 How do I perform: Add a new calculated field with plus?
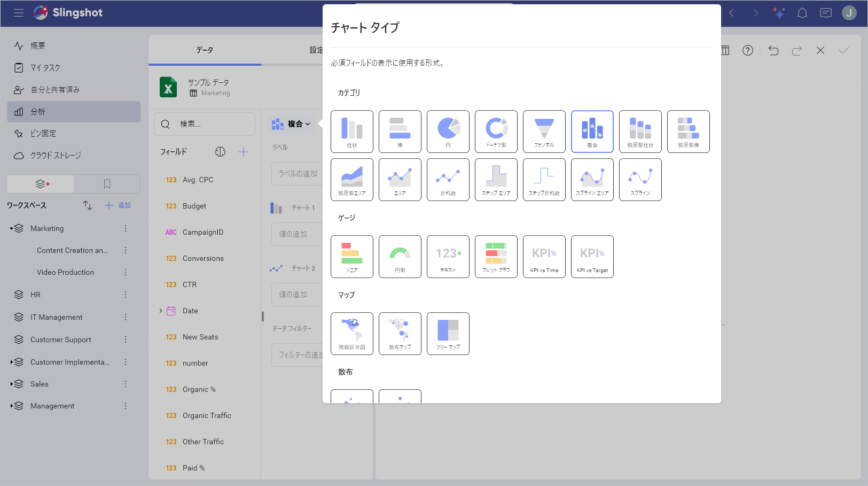(244, 152)
